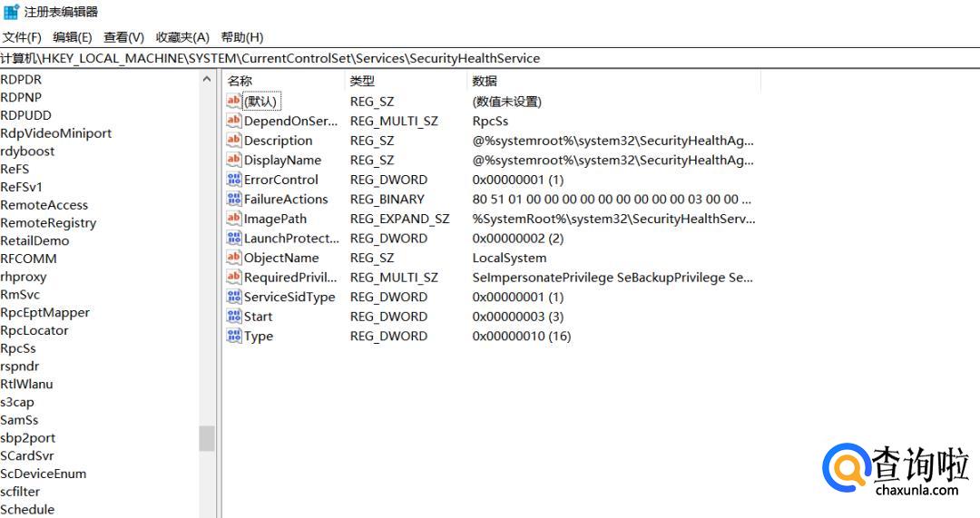The height and width of the screenshot is (518, 980).
Task: Select the RDPUDD key in tree
Action: pos(25,115)
